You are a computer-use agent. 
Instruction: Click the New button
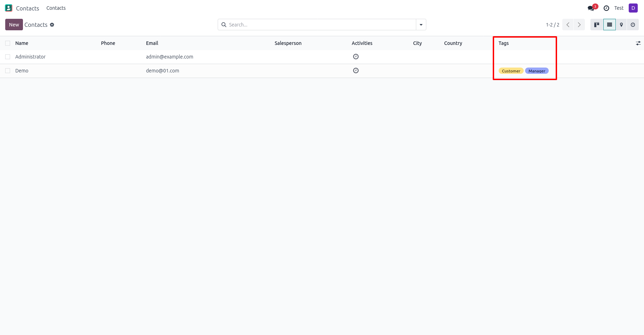coord(14,25)
